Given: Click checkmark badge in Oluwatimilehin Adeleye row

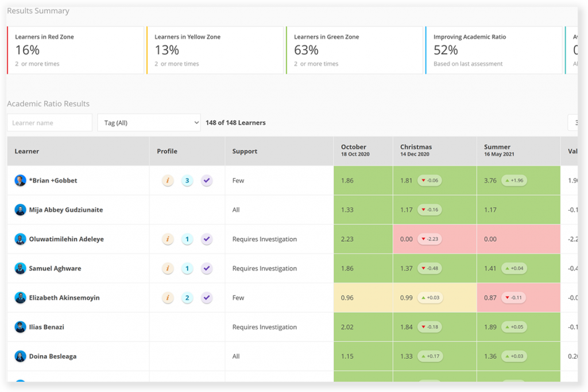Looking at the screenshot, I should point(207,239).
